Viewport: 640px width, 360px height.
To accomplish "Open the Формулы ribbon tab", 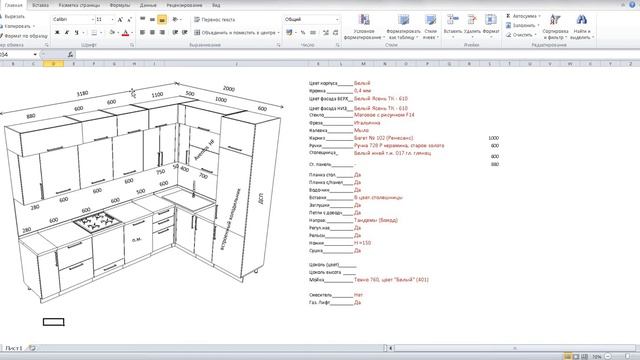I will point(120,5).
